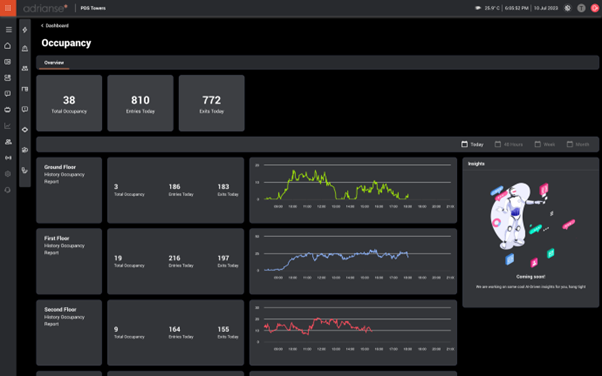Go to the home icon in sidebar
The image size is (602, 376).
[8, 46]
